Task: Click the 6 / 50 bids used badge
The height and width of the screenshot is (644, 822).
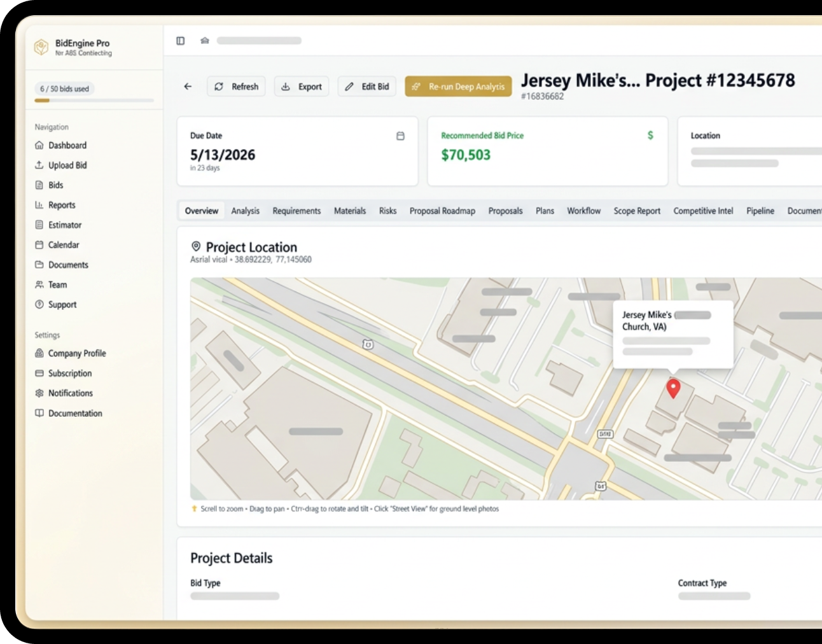Action: [x=64, y=89]
